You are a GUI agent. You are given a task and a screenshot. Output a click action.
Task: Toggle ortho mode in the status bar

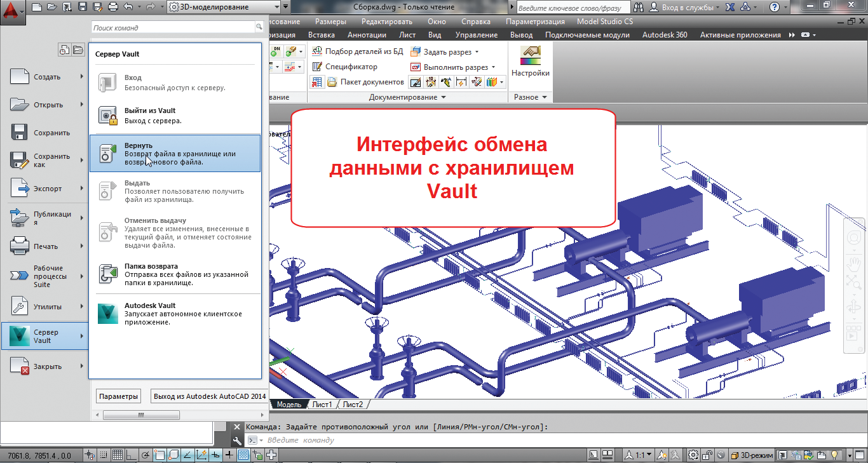point(132,455)
